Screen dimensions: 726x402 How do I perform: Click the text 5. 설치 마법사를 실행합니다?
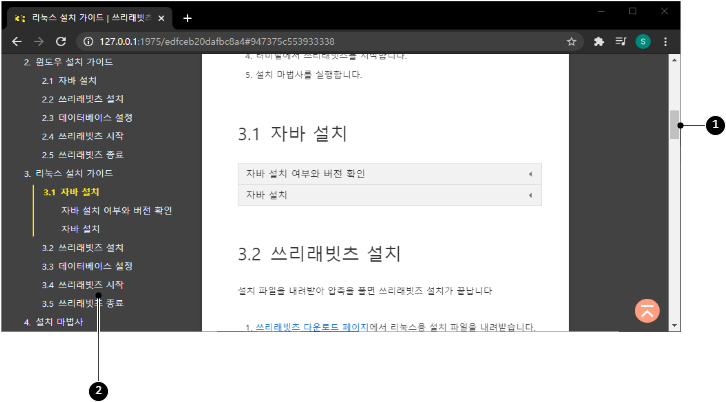(304, 75)
